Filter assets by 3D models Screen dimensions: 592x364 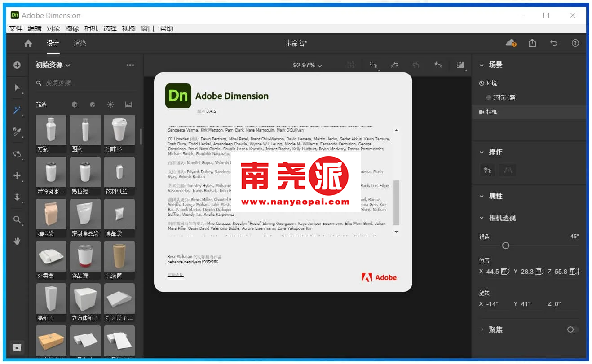click(75, 105)
